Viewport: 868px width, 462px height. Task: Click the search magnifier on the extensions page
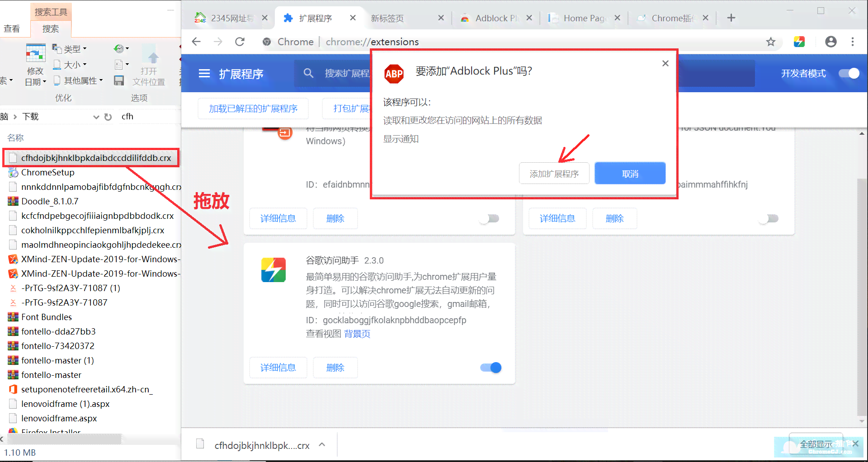pyautogui.click(x=308, y=73)
